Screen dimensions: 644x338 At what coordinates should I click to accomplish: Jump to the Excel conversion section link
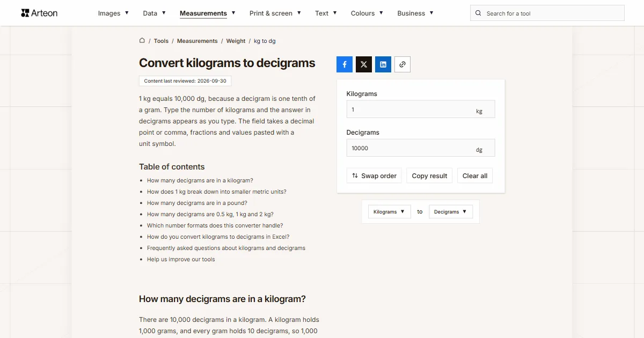pos(218,237)
